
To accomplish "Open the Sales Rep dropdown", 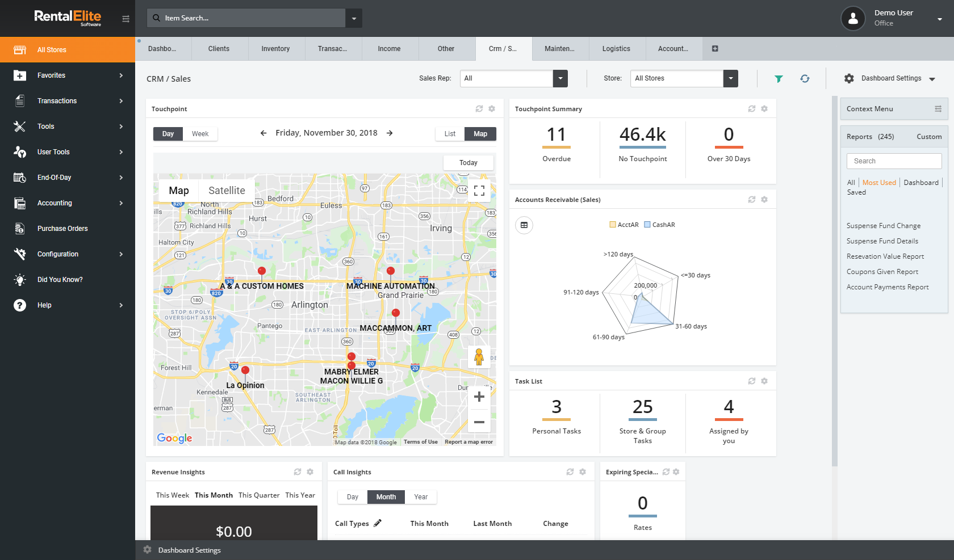I will [x=560, y=78].
